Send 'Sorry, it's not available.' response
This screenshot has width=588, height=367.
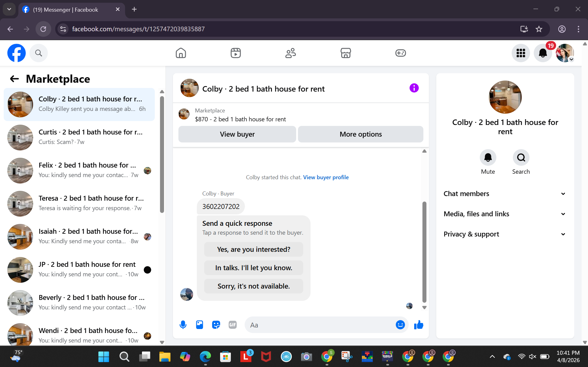(x=254, y=286)
